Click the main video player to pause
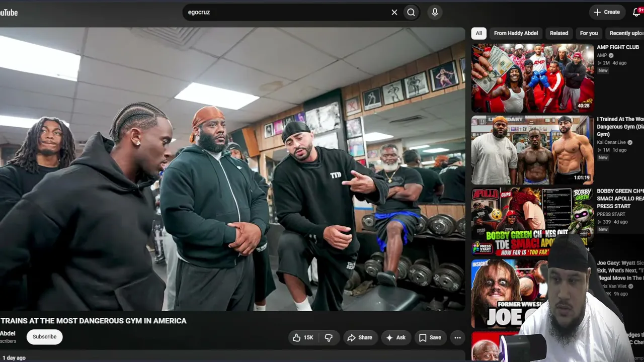Image resolution: width=644 pixels, height=362 pixels. point(232,169)
